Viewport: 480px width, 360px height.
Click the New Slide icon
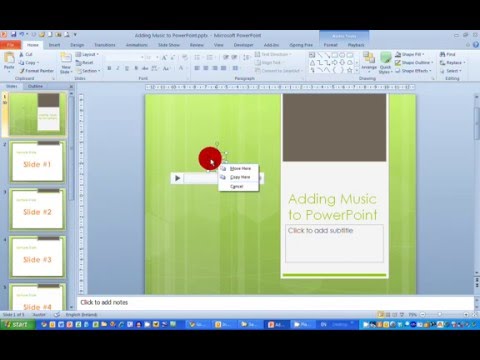click(66, 63)
